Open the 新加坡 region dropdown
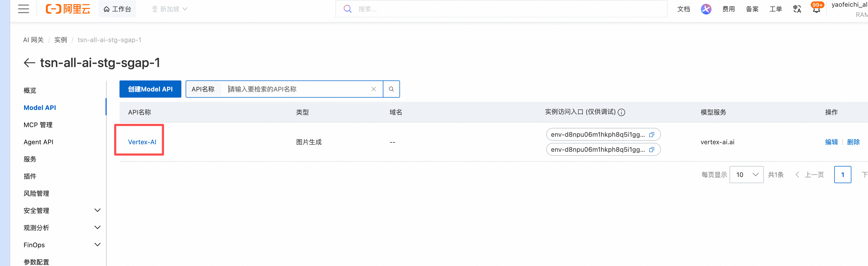The width and height of the screenshot is (868, 266). tap(170, 9)
